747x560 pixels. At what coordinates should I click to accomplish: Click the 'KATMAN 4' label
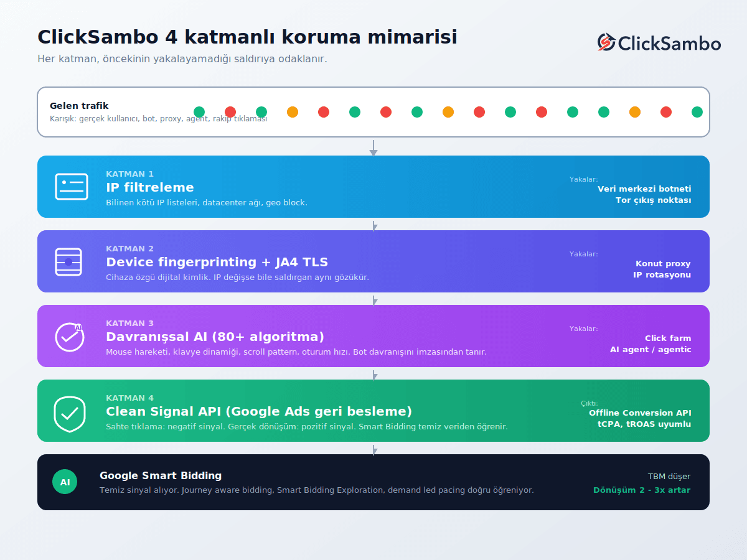[129, 398]
